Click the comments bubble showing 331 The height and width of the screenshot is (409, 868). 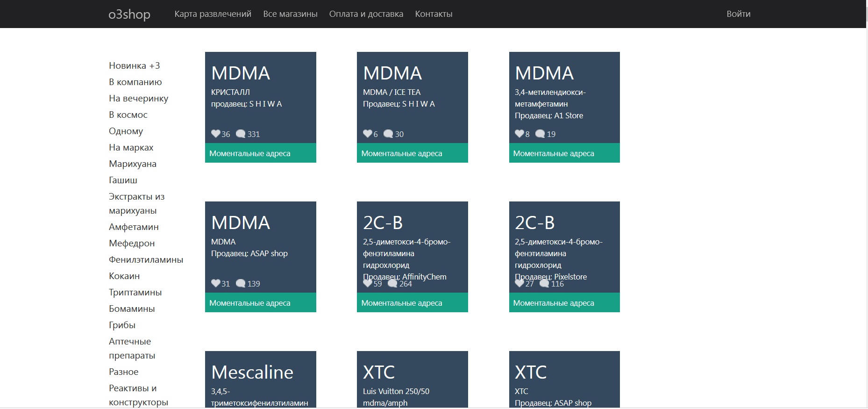click(241, 134)
